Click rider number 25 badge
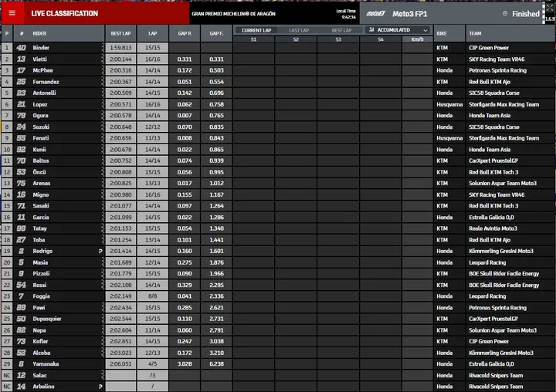 pyautogui.click(x=21, y=82)
